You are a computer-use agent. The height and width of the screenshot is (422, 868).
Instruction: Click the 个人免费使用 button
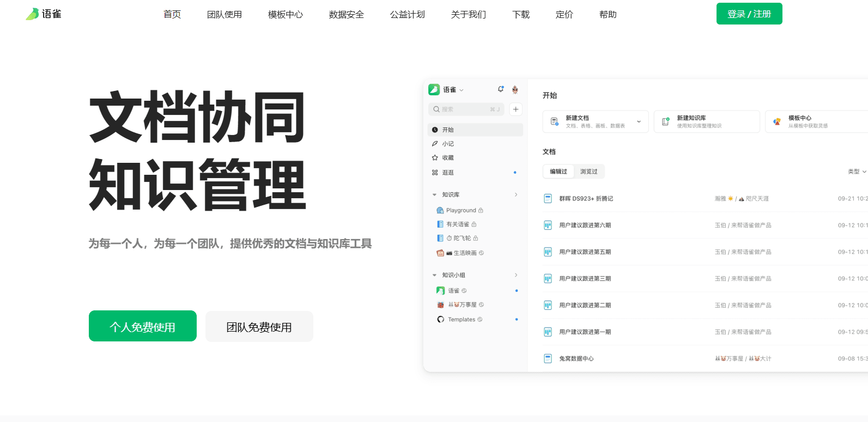pos(143,326)
